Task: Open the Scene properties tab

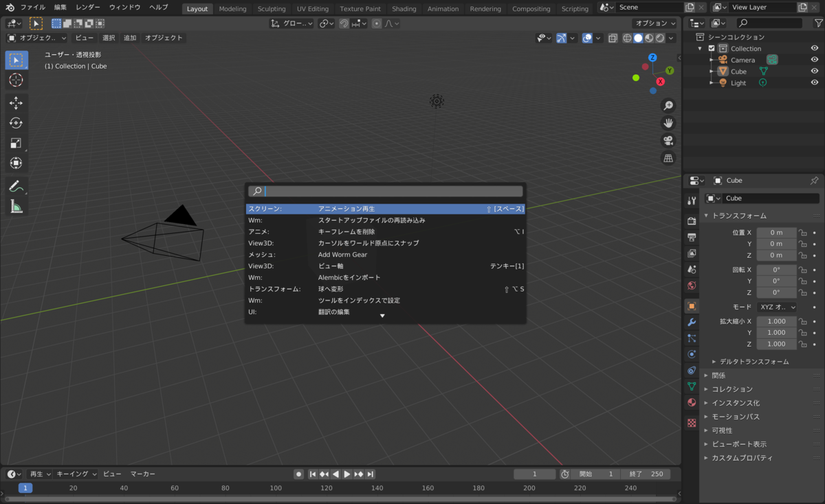Action: 692,270
